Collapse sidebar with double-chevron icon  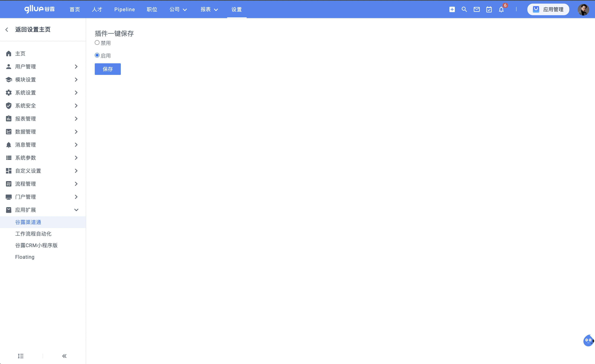point(64,356)
